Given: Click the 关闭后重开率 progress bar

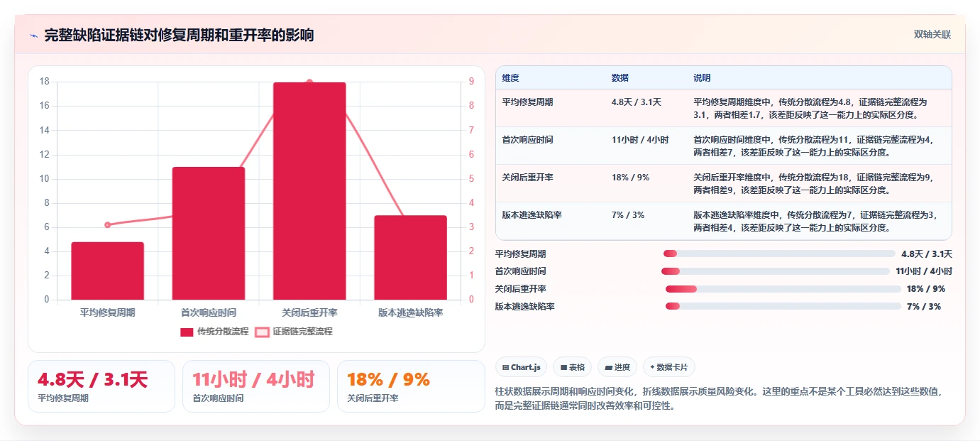Looking at the screenshot, I should (x=783, y=289).
